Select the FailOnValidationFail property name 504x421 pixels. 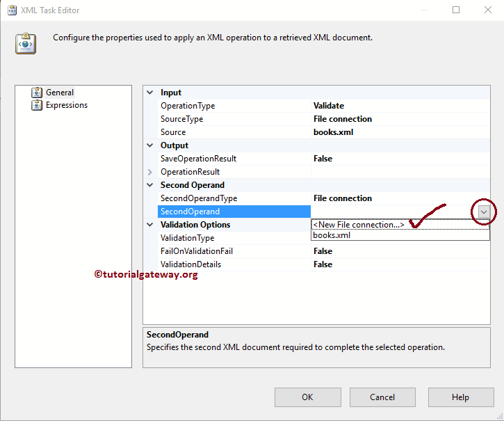(197, 251)
